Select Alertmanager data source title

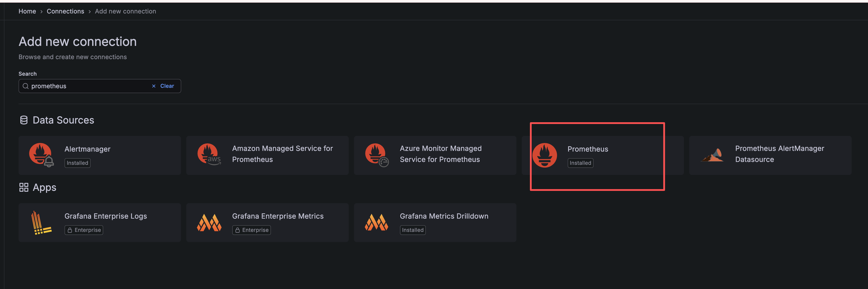(87, 149)
